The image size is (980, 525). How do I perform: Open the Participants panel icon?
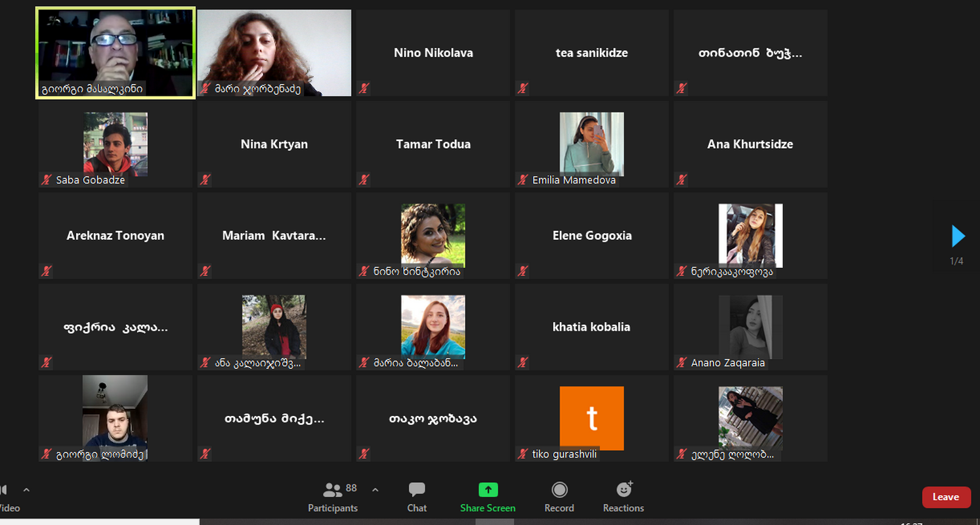(333, 490)
